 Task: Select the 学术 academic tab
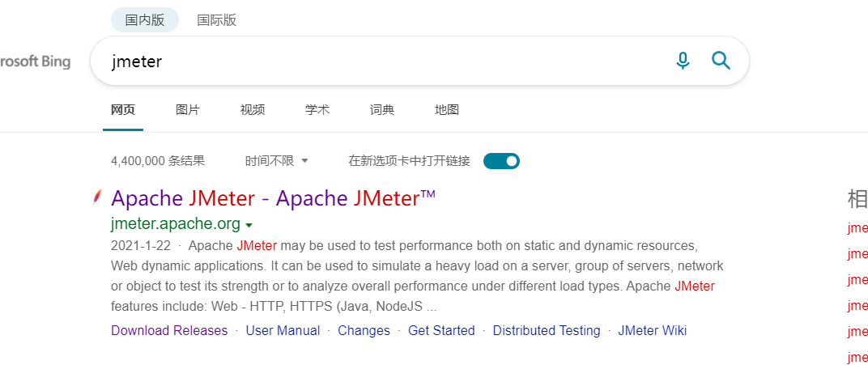pyautogui.click(x=317, y=110)
